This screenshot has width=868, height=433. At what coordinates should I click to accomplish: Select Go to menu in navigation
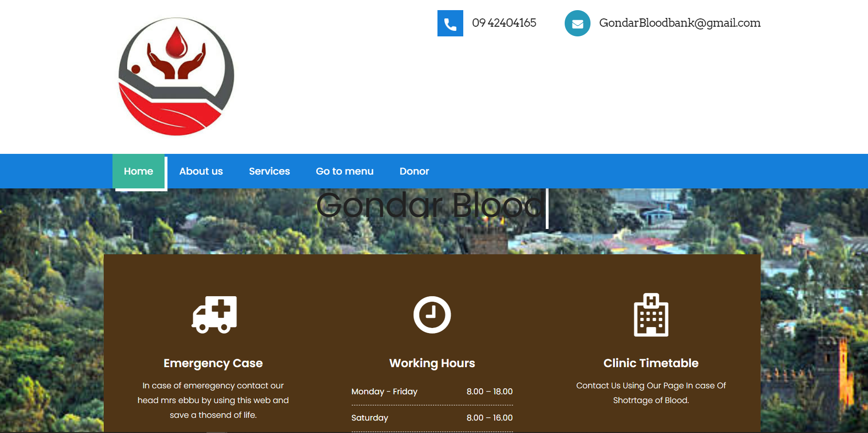pyautogui.click(x=344, y=171)
